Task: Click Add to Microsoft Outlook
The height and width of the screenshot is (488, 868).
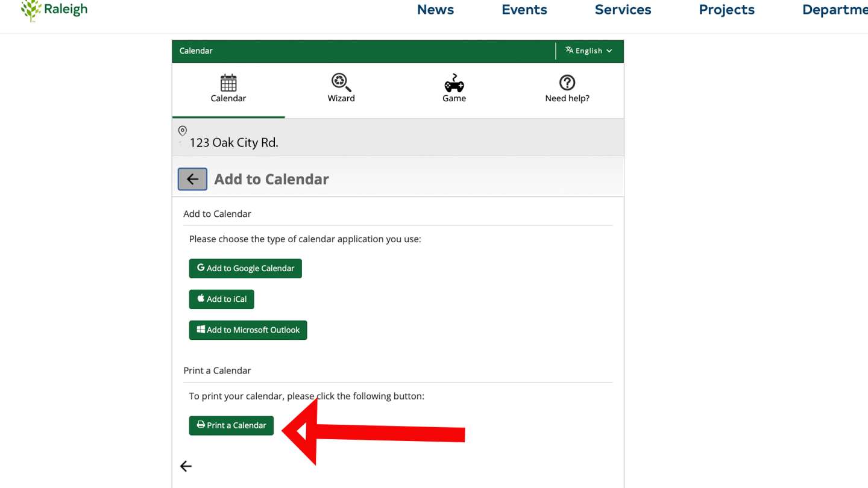Action: pos(248,330)
